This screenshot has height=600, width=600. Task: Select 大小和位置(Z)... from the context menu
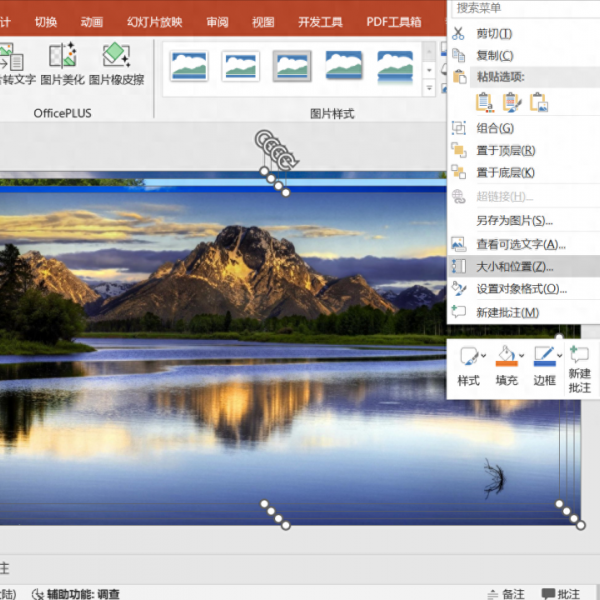[514, 266]
